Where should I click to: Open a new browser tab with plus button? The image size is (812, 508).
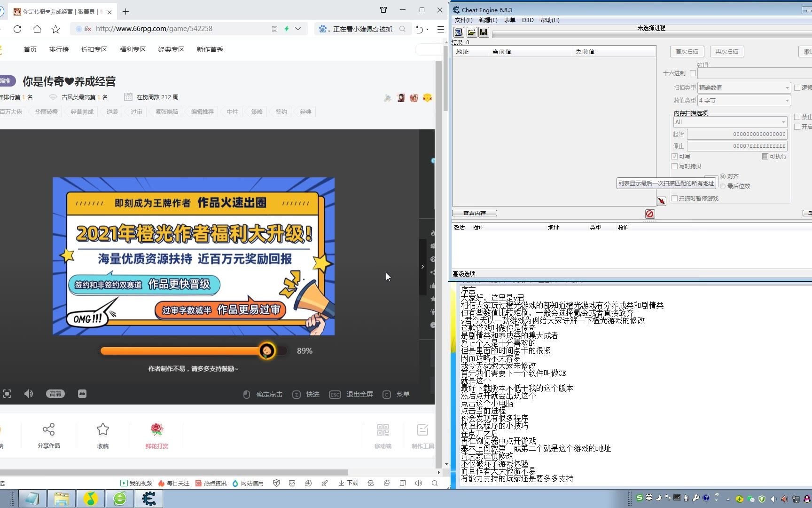[125, 11]
